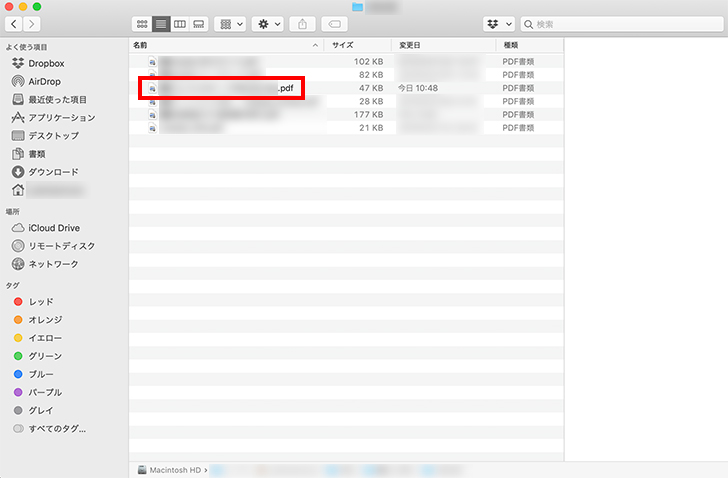The image size is (728, 478).
Task: Sort by the 変更日 column header
Action: (444, 45)
